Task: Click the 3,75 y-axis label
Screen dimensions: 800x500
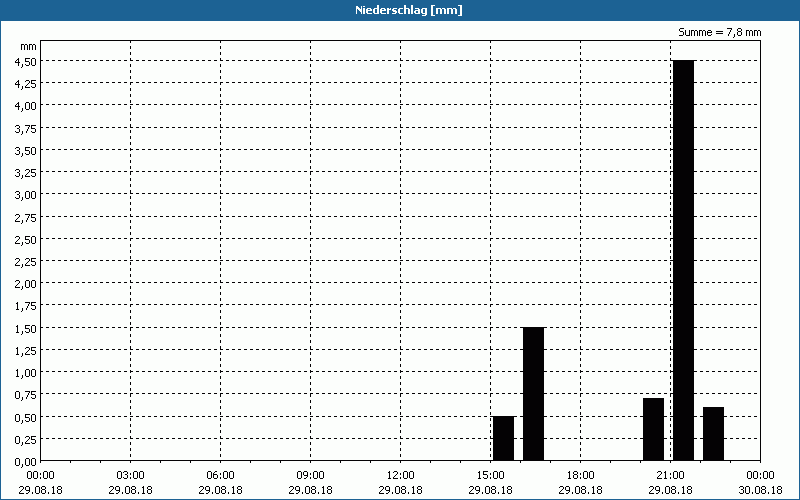Action: point(26,128)
